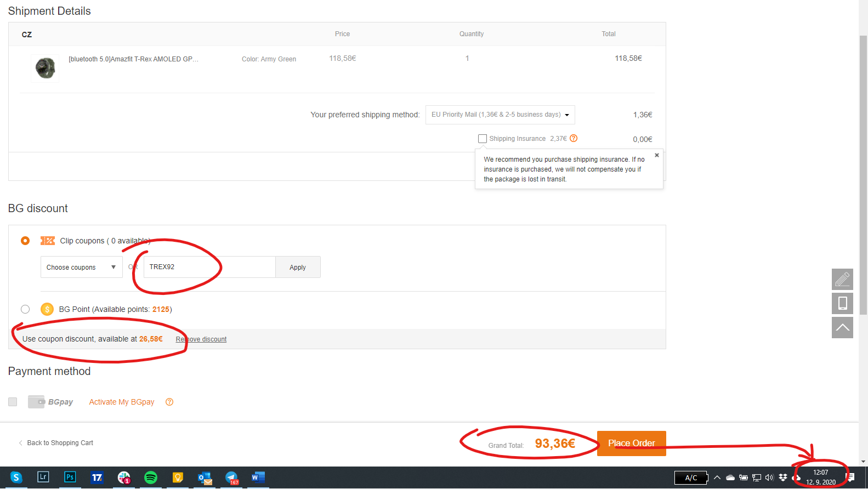Click the page vertical scrollbar thumb
Screen dimensions: 868x489
coord(863,174)
